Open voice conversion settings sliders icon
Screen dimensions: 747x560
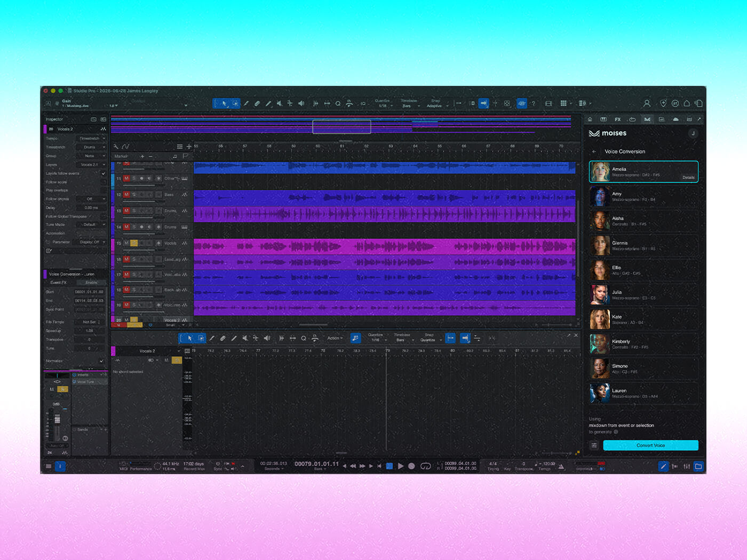594,445
